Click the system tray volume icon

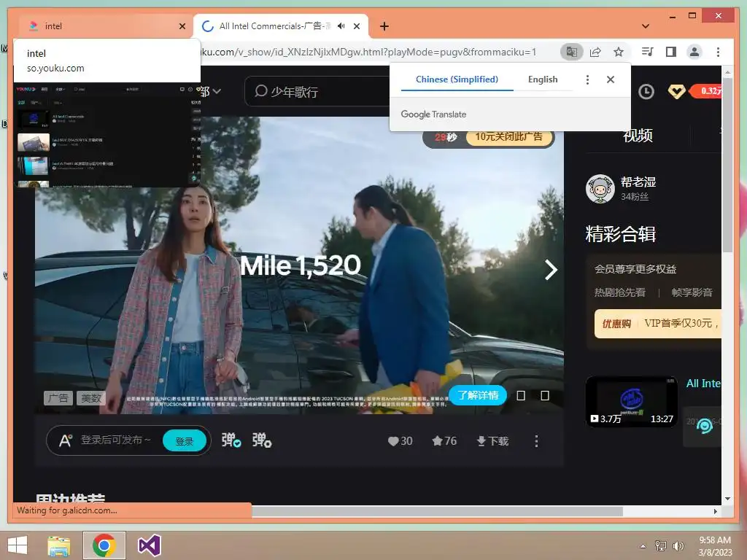click(x=678, y=545)
